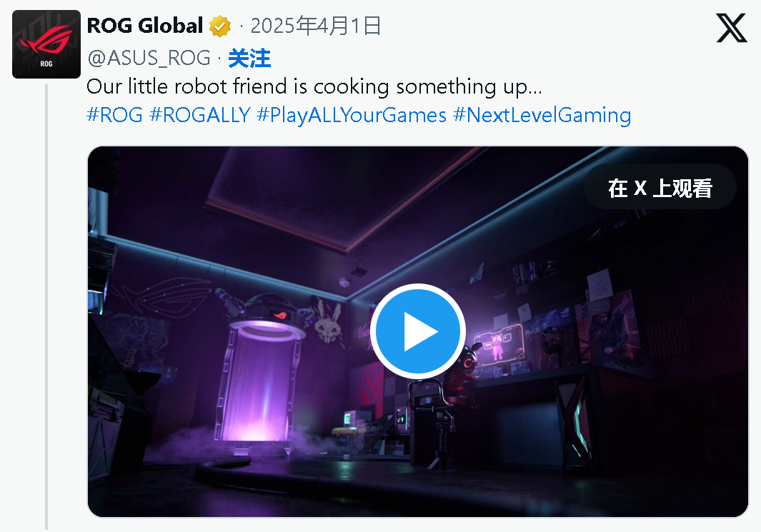
Task: Open the @ASUS_ROG handle link
Action: pyautogui.click(x=149, y=58)
